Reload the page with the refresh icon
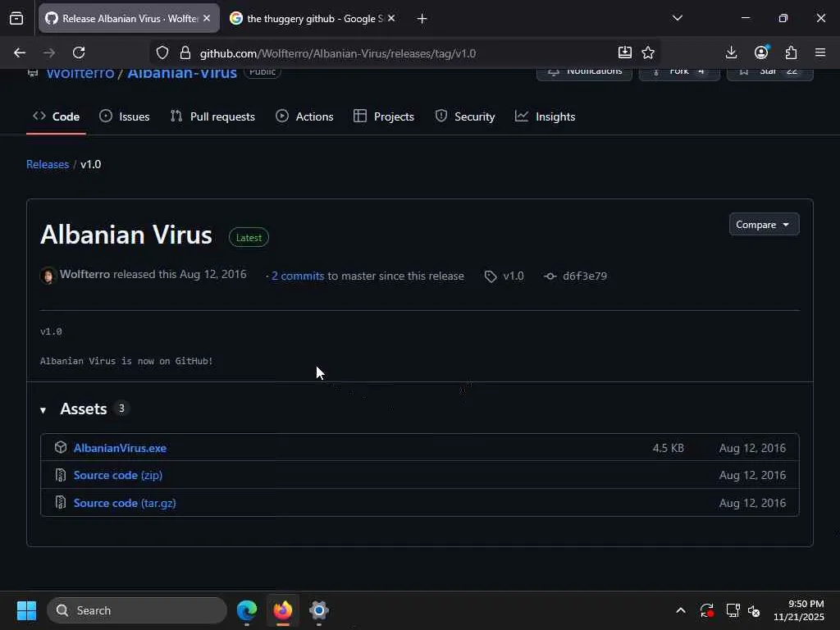 coord(79,52)
